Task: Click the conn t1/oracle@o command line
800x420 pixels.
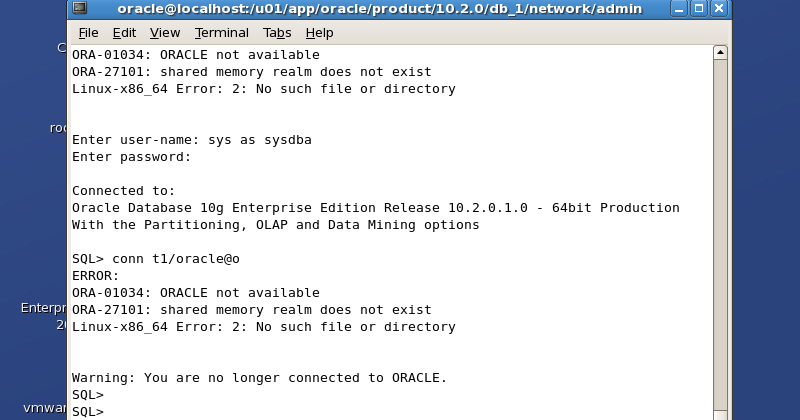Action: pos(156,259)
